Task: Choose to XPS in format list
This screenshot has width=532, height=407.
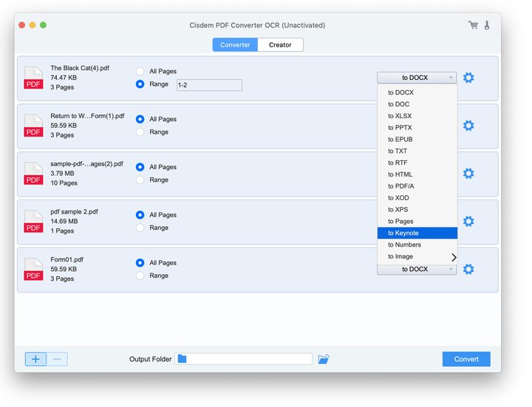Action: (x=417, y=209)
